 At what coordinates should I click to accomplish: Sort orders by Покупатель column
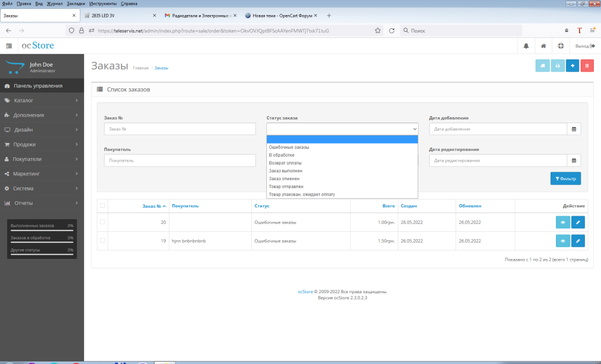pos(185,206)
